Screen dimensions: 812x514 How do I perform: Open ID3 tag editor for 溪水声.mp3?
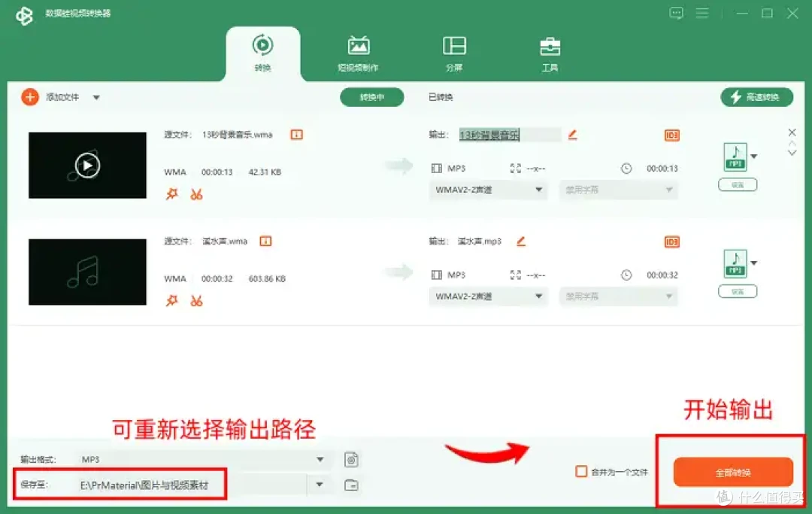(671, 242)
